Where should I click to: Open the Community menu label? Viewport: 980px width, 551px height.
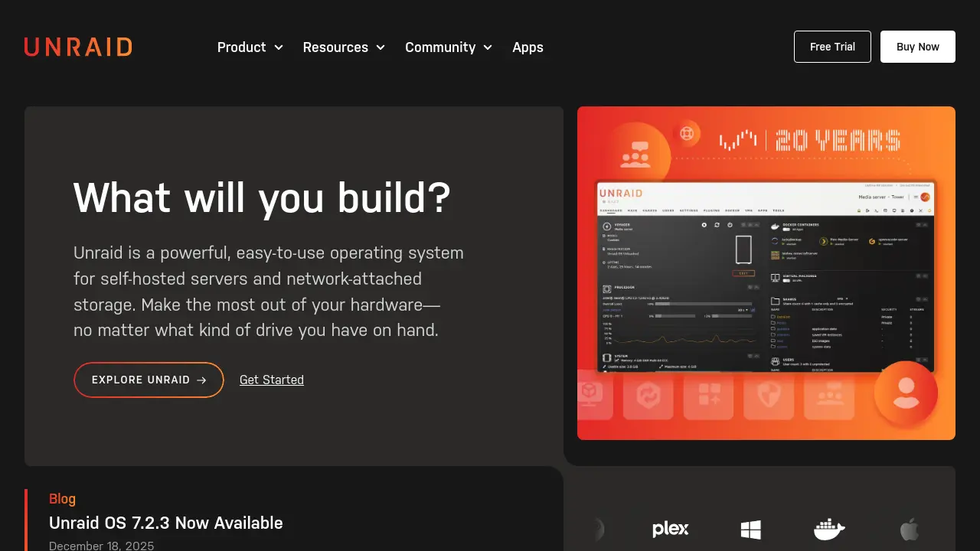pos(440,47)
